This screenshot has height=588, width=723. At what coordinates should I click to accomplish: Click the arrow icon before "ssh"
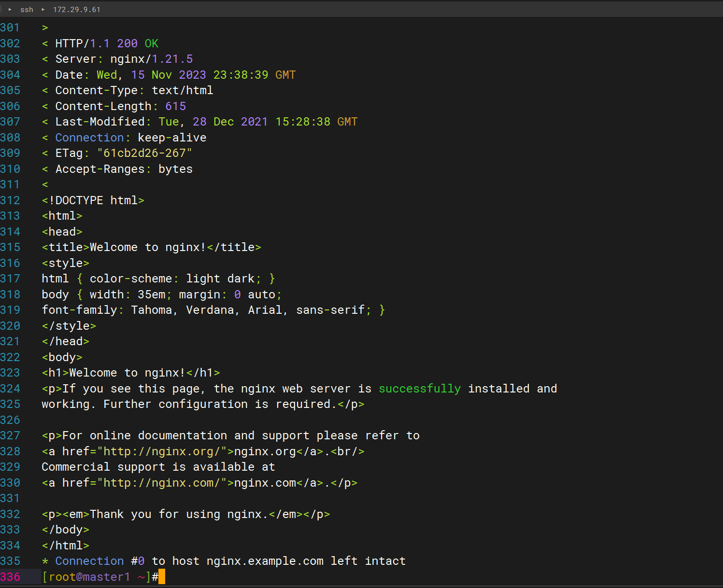[10, 10]
